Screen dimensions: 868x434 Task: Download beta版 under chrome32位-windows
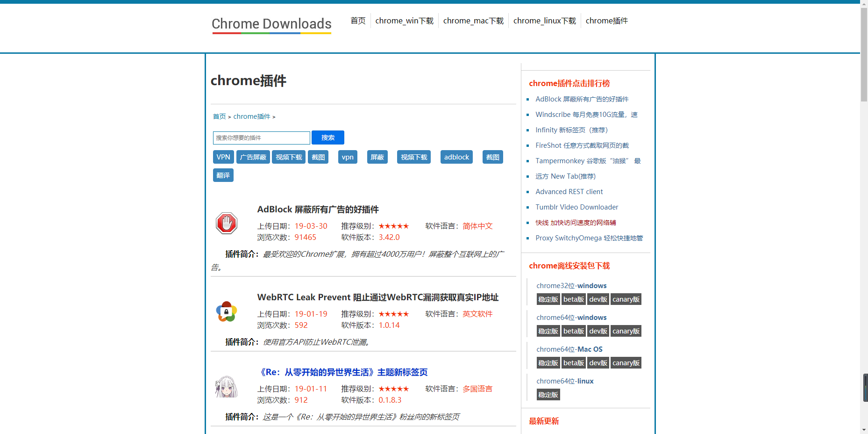pyautogui.click(x=574, y=299)
